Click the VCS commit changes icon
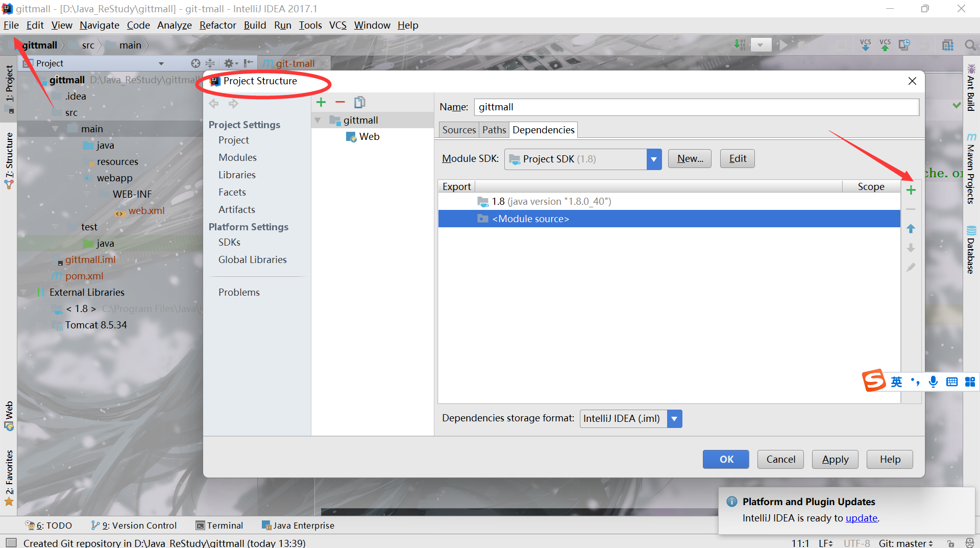This screenshot has width=980, height=548. pyautogui.click(x=885, y=45)
